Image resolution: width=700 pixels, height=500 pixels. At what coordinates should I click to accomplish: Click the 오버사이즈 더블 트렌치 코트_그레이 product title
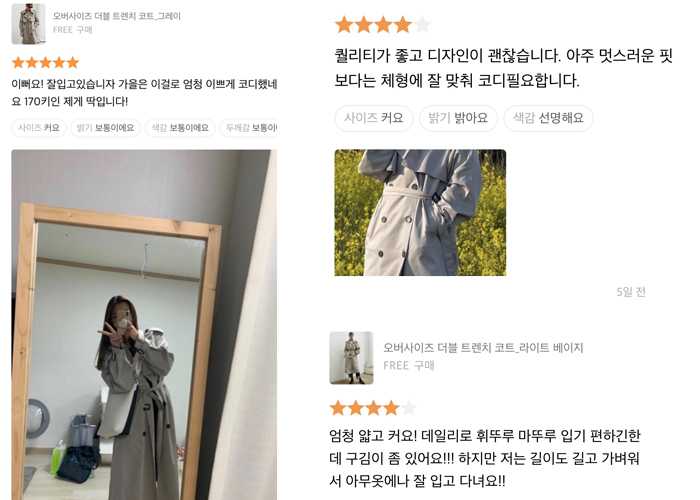[x=117, y=17]
